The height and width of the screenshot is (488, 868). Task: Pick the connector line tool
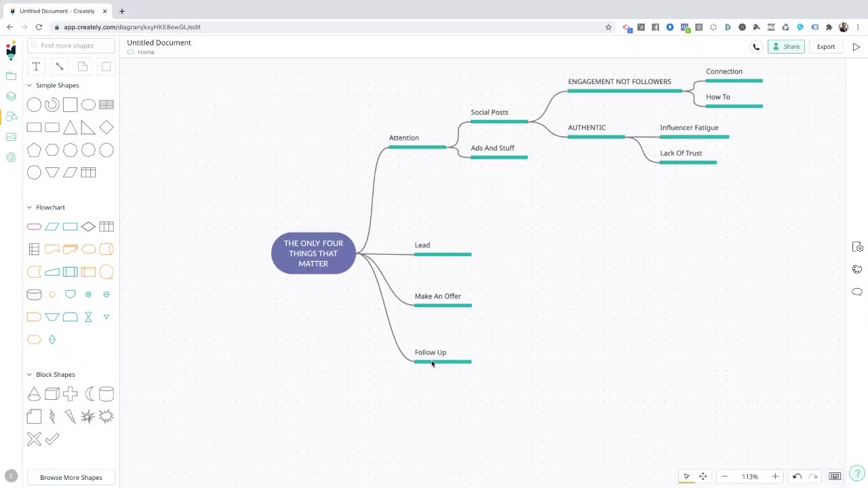pyautogui.click(x=60, y=66)
